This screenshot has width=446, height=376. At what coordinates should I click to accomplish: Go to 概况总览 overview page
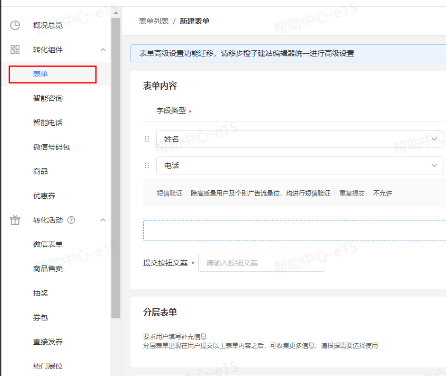click(48, 25)
